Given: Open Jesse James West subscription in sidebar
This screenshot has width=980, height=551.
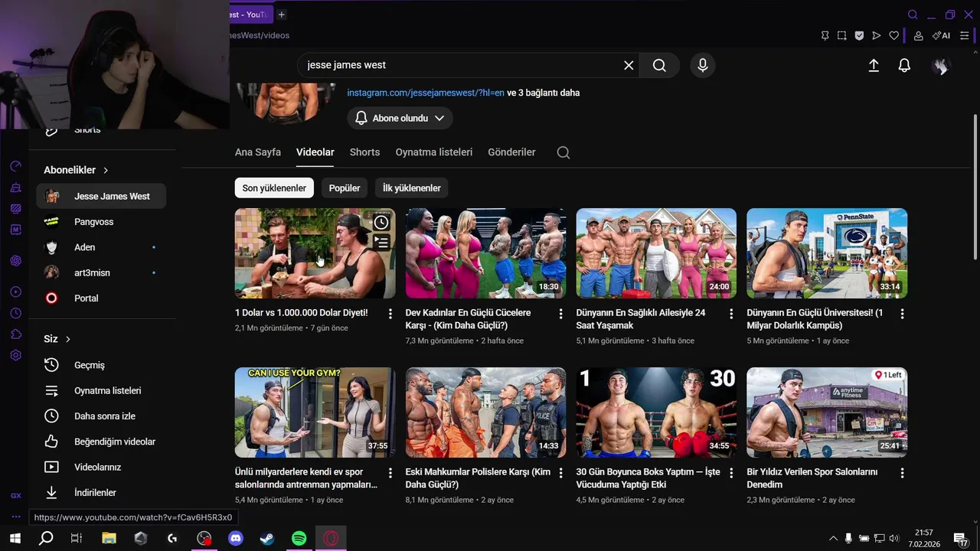Looking at the screenshot, I should click(x=101, y=197).
